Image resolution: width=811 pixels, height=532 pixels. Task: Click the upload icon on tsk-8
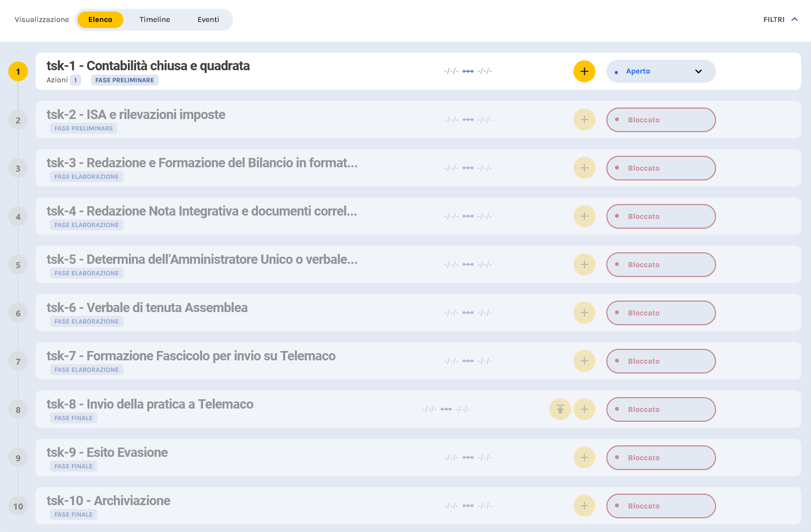[560, 409]
